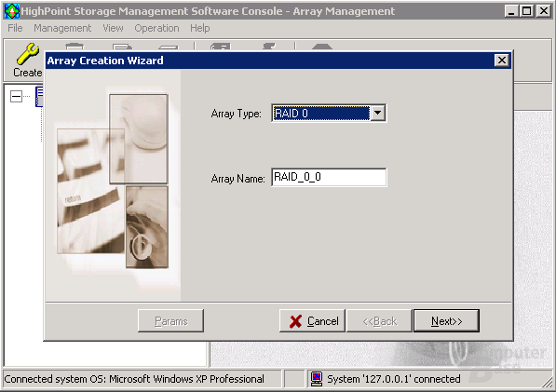Open the Management menu
This screenshot has height=392, width=556.
coord(62,28)
